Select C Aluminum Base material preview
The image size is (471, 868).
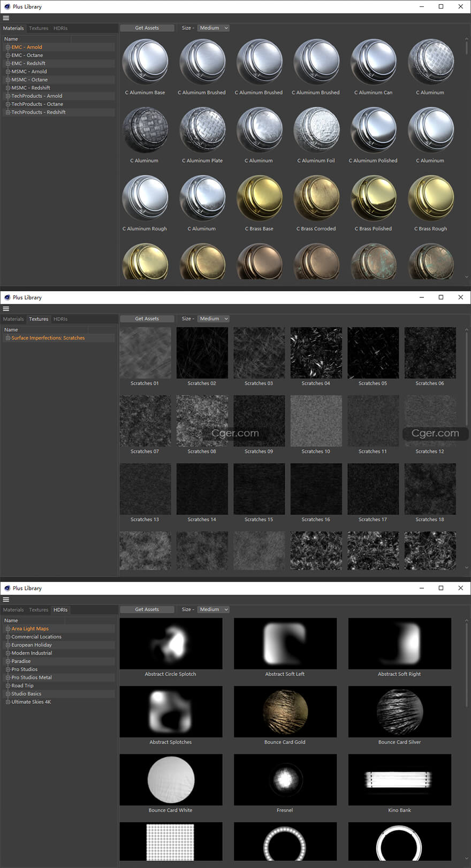coord(145,62)
